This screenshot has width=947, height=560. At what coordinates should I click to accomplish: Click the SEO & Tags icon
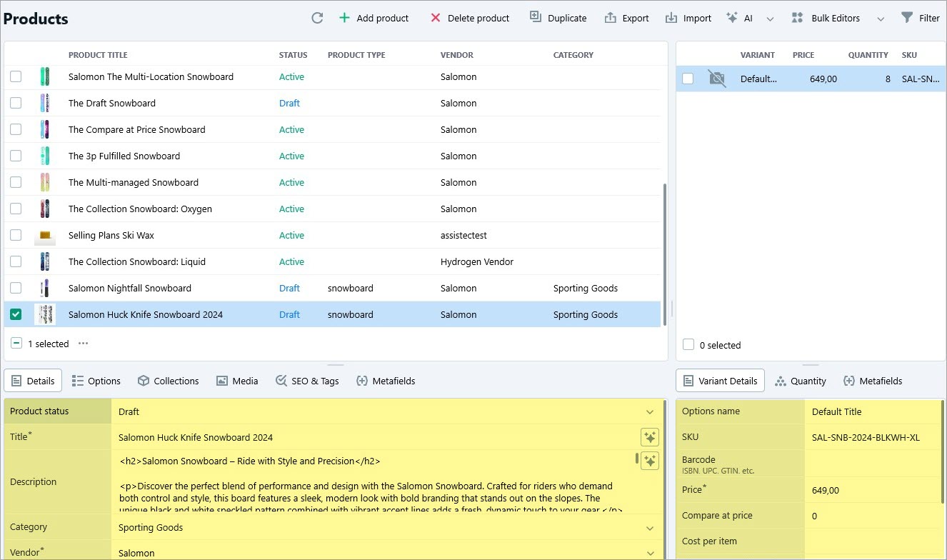coord(281,381)
